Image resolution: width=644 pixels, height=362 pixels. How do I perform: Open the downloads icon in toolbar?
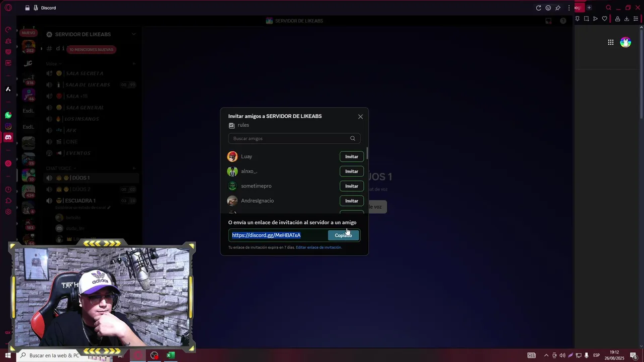(x=626, y=19)
